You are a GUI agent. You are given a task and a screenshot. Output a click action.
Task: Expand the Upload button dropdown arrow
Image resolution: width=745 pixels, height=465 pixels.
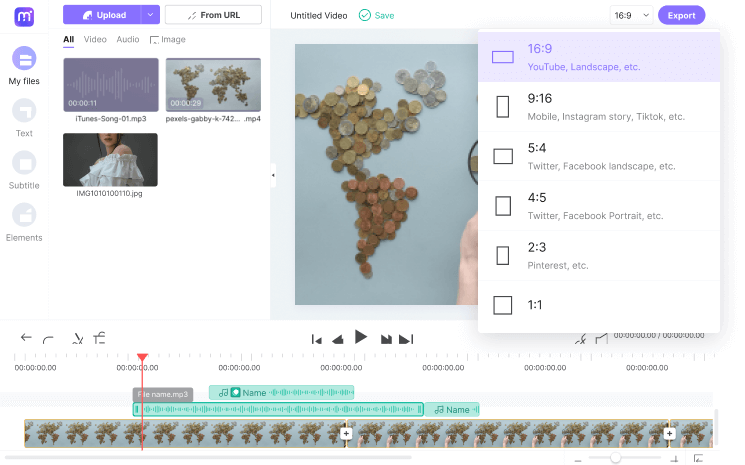pyautogui.click(x=149, y=15)
